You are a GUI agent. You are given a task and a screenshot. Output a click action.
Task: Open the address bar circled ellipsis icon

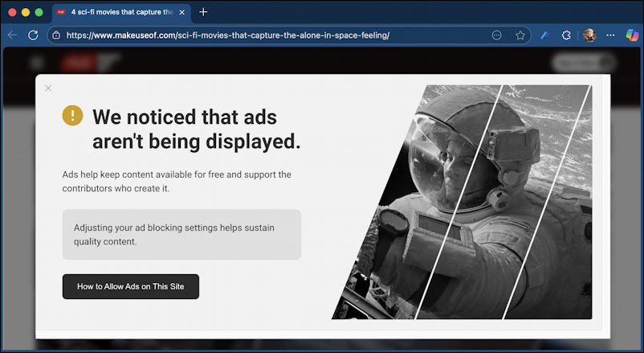click(496, 35)
